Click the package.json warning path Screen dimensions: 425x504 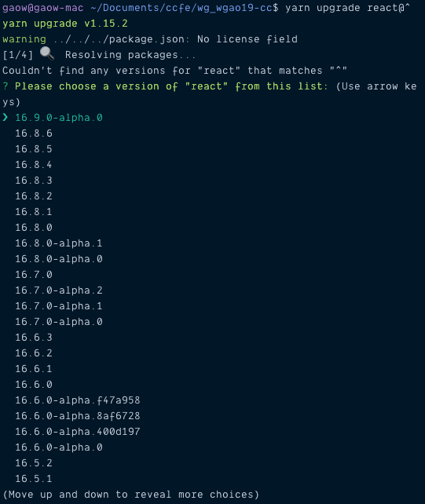[121, 39]
